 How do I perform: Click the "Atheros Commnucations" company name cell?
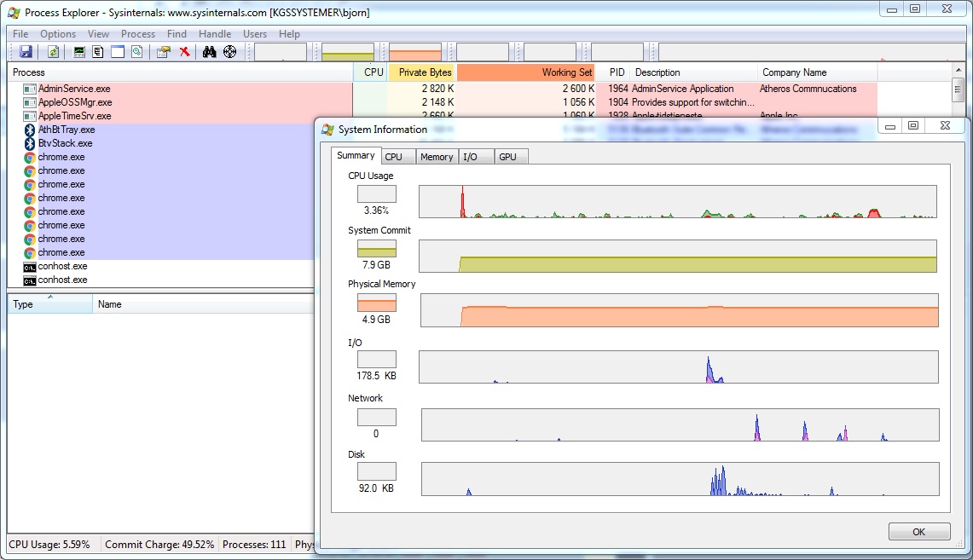[x=808, y=89]
